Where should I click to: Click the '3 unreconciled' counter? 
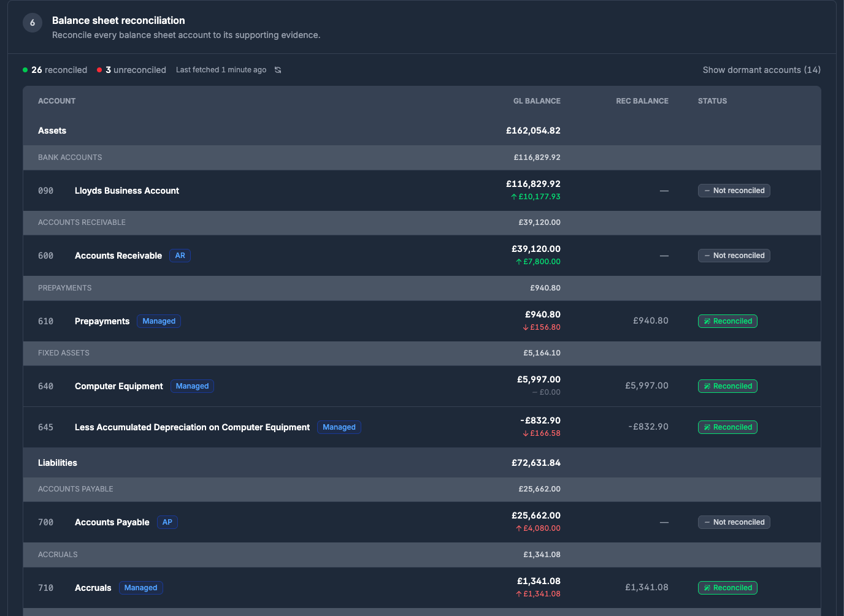pos(131,70)
